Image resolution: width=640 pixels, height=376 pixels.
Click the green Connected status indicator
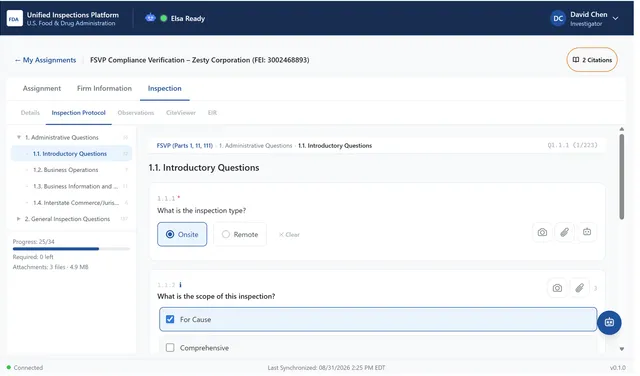pos(9,367)
